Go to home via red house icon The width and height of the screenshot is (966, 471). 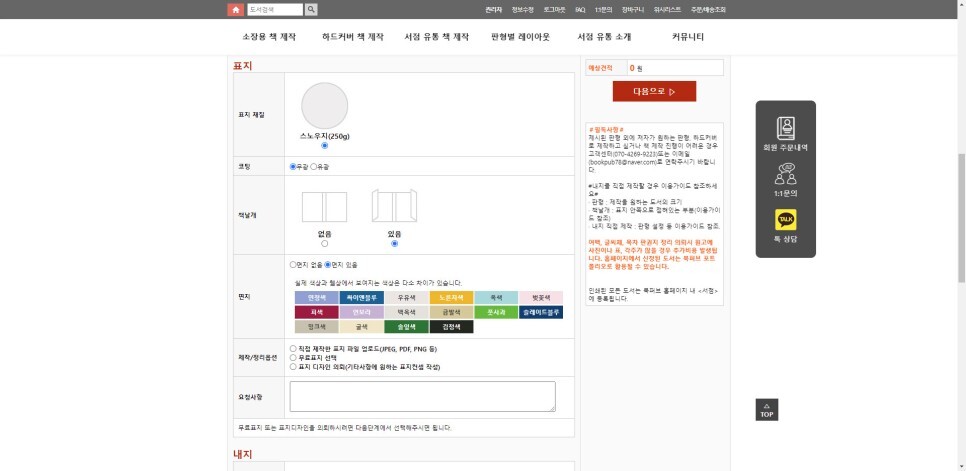click(235, 9)
